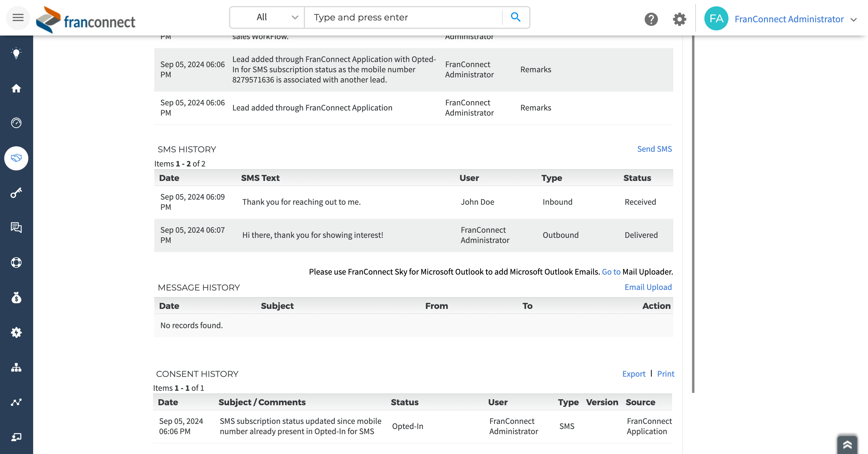Click the Consent History Source column header

[640, 402]
